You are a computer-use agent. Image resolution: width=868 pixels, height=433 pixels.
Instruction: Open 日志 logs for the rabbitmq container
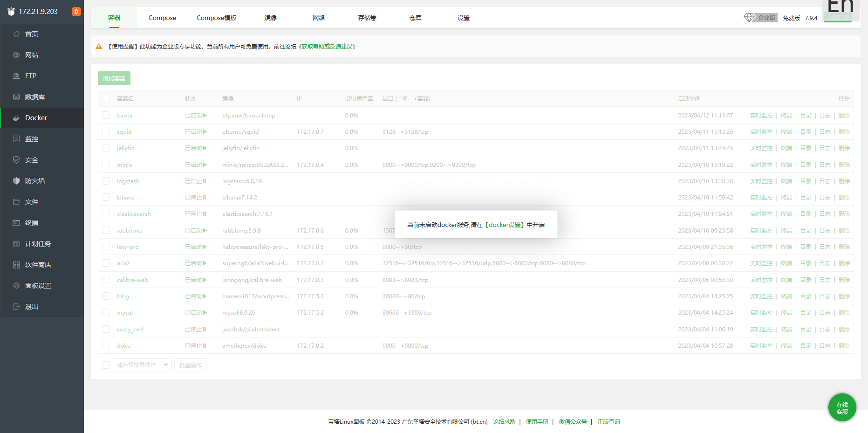click(x=825, y=230)
